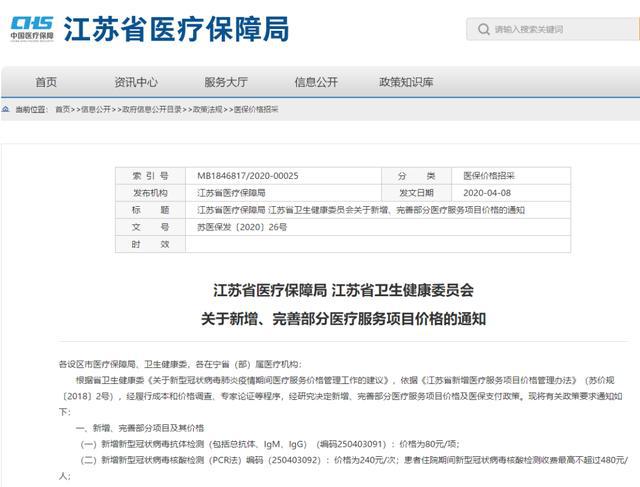Click the CHS 中国医疗保障 logo
The image size is (640, 487).
(x=32, y=29)
